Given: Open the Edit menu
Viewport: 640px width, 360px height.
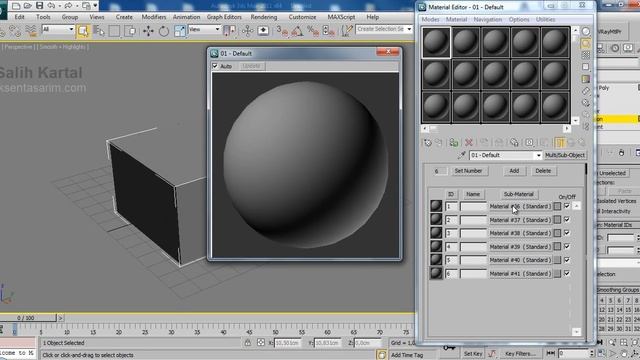Looking at the screenshot, I should [20, 17].
